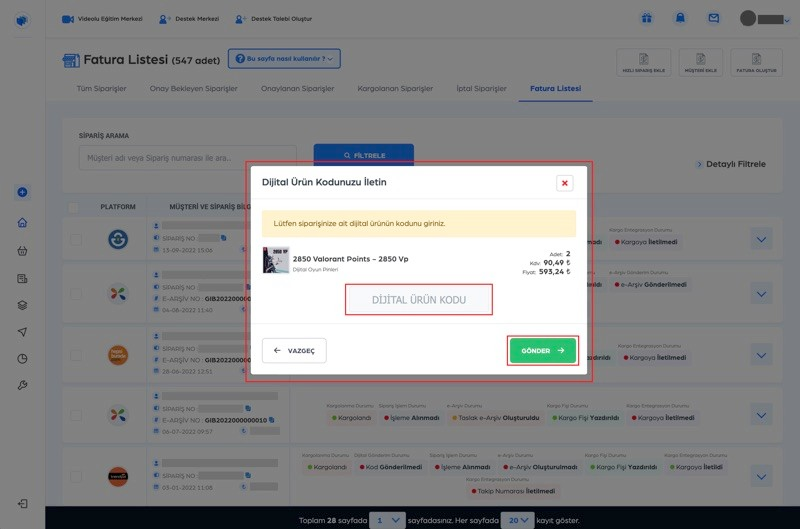Click platform icon of 13-09-2022 order

click(118, 239)
